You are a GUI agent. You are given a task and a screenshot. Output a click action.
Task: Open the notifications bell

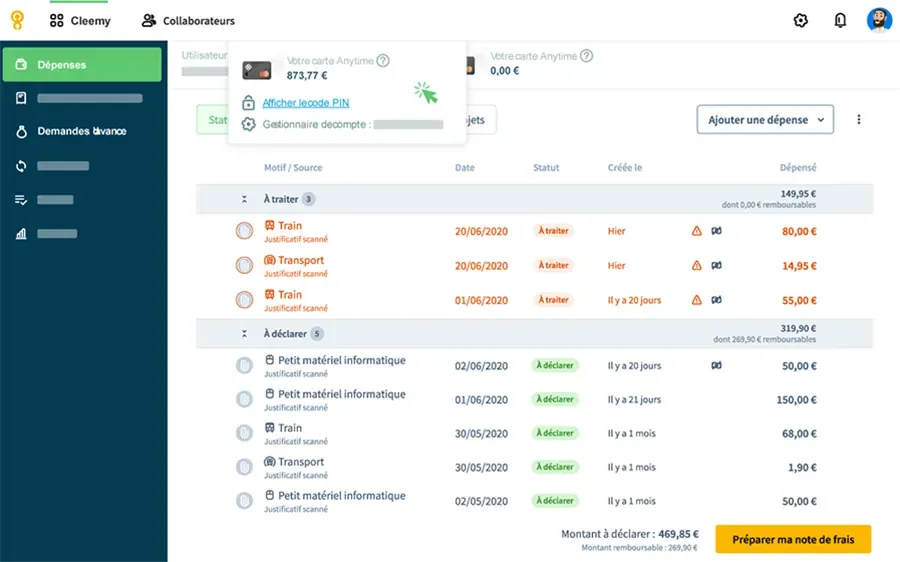pyautogui.click(x=840, y=20)
